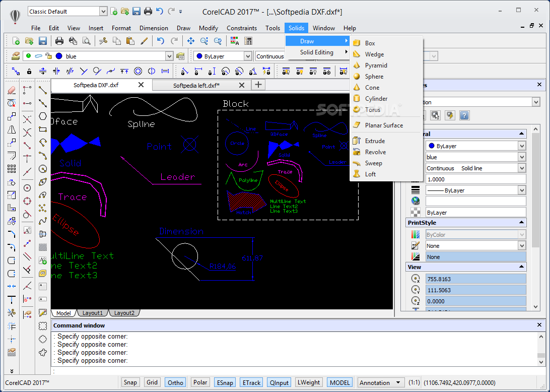Open the ByLayer lineweight dropdown in Properties
Image resolution: width=550 pixels, height=392 pixels.
[522, 190]
